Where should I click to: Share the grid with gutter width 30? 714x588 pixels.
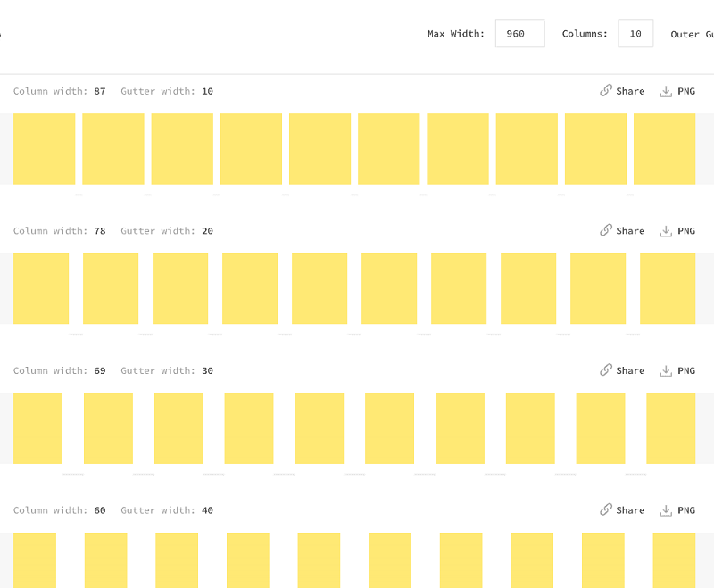(x=622, y=370)
